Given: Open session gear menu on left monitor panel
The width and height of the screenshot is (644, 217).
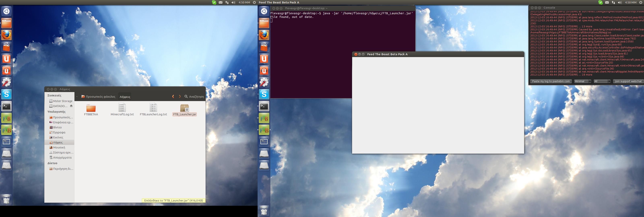Looking at the screenshot, I should 254,2.
